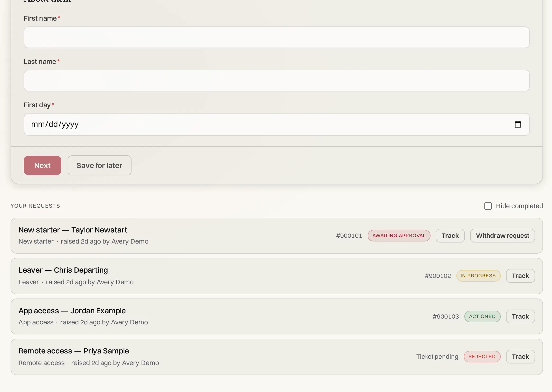Select the Remote access raised 2d ago subtitle
This screenshot has width=552, height=392.
tap(89, 363)
